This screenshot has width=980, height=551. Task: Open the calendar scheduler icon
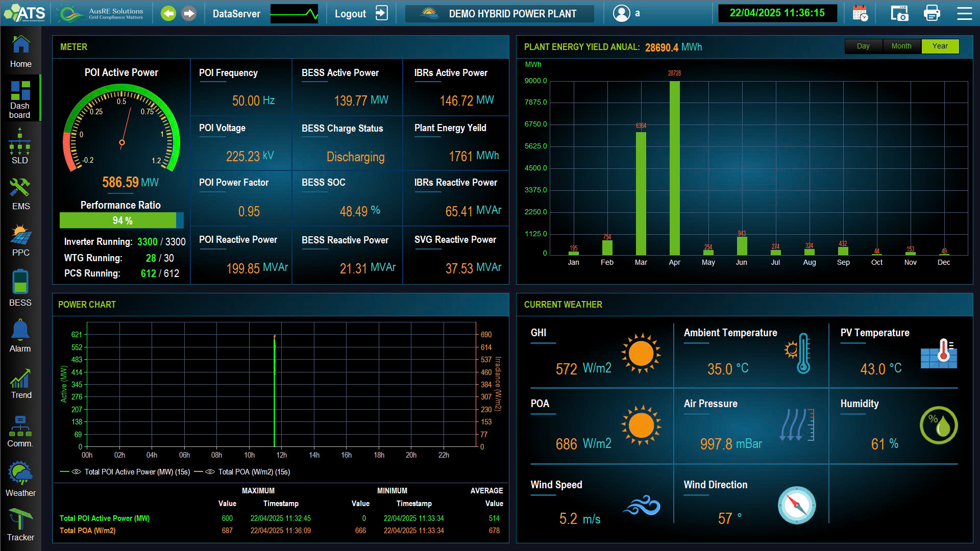pos(860,13)
